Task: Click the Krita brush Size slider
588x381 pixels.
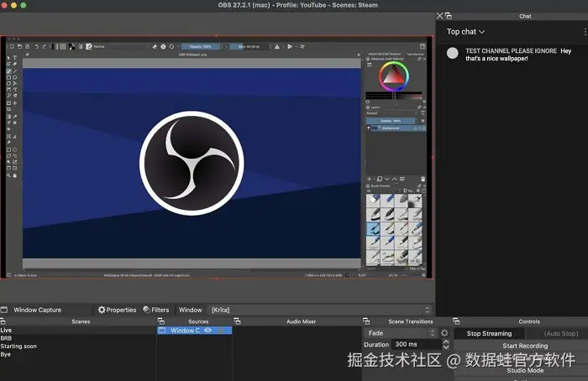Action: point(249,46)
